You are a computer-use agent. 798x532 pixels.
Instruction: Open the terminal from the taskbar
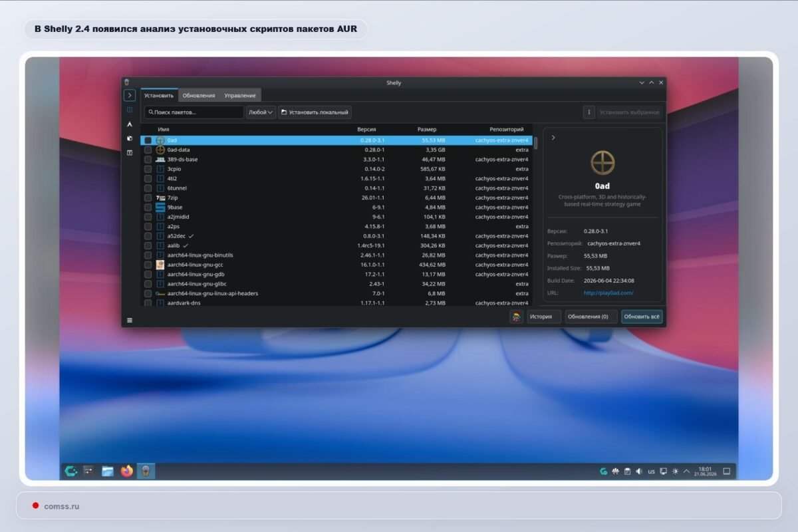89,471
